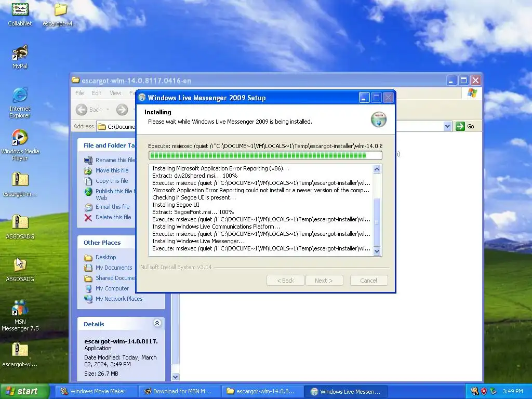Open the CollabNet desktop icon
Viewport: 532px width, 399px height.
[20, 15]
